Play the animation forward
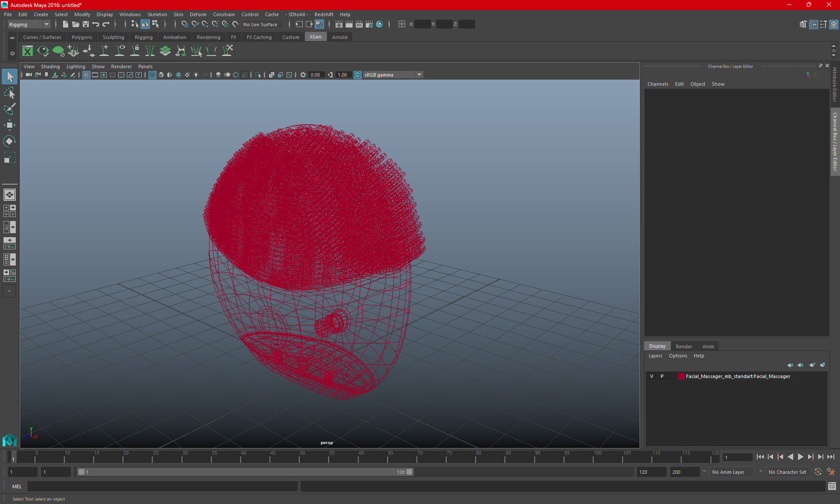Viewport: 840px width, 504px height. click(x=800, y=457)
